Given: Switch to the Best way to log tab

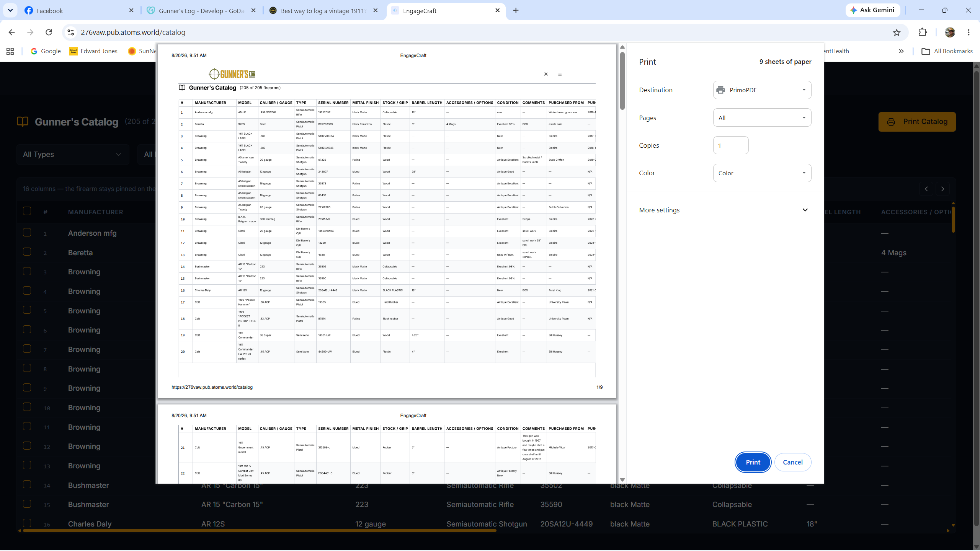Looking at the screenshot, I should 323,10.
